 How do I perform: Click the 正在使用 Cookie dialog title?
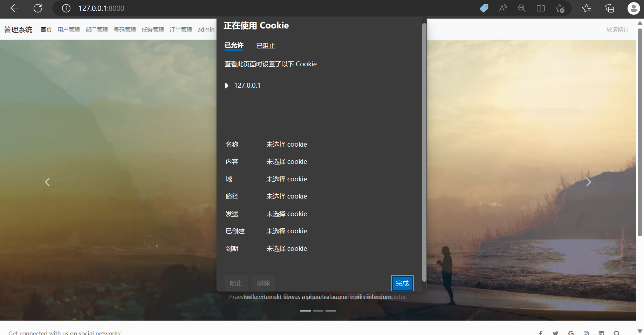click(x=256, y=26)
